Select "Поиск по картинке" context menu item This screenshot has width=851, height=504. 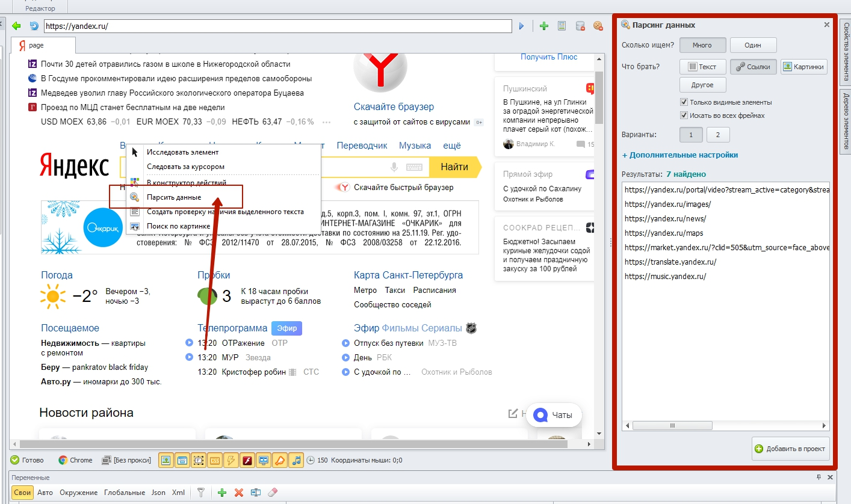223,226
